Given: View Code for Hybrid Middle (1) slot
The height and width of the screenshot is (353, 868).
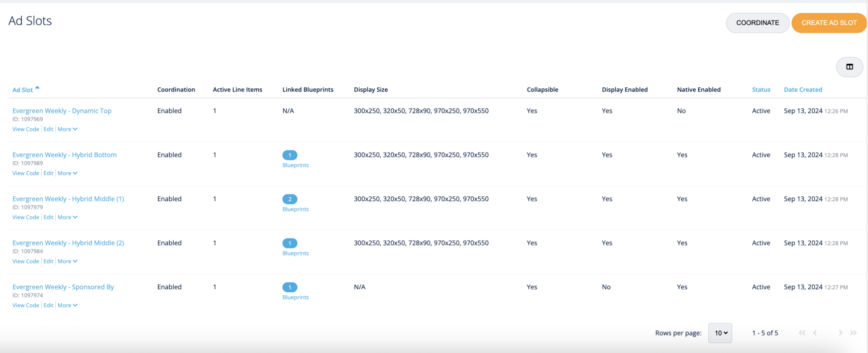Looking at the screenshot, I should point(26,217).
